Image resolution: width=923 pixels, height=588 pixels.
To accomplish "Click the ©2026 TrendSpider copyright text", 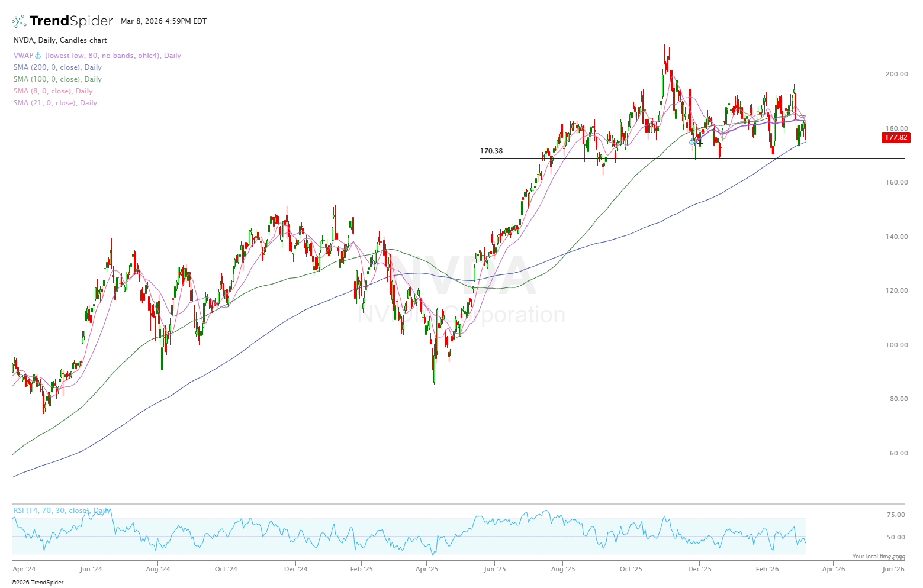I will 37,583.
